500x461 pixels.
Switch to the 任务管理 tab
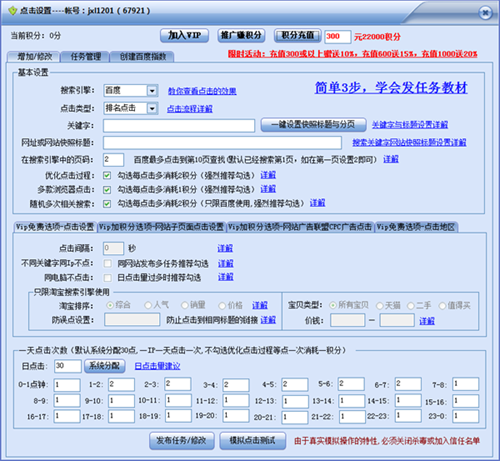(85, 57)
